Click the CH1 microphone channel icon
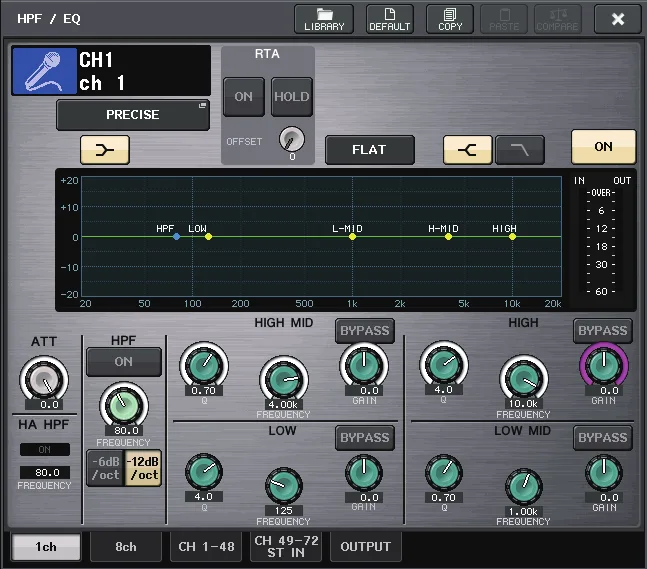Viewport: 647px width, 569px height. click(45, 71)
